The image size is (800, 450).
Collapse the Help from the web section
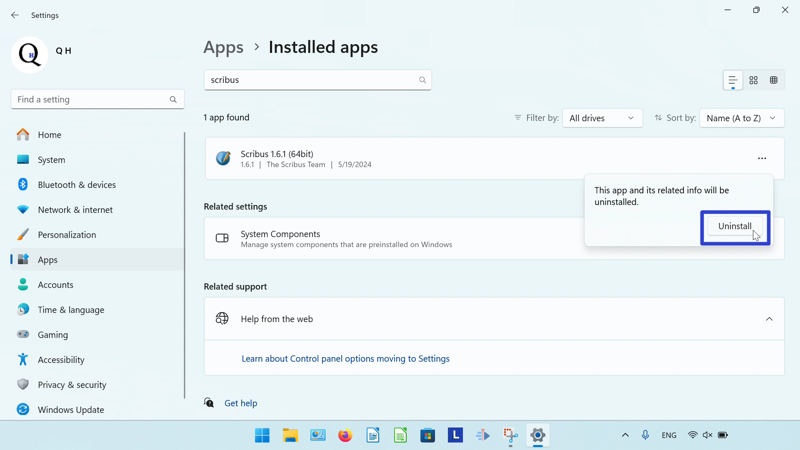coord(769,319)
